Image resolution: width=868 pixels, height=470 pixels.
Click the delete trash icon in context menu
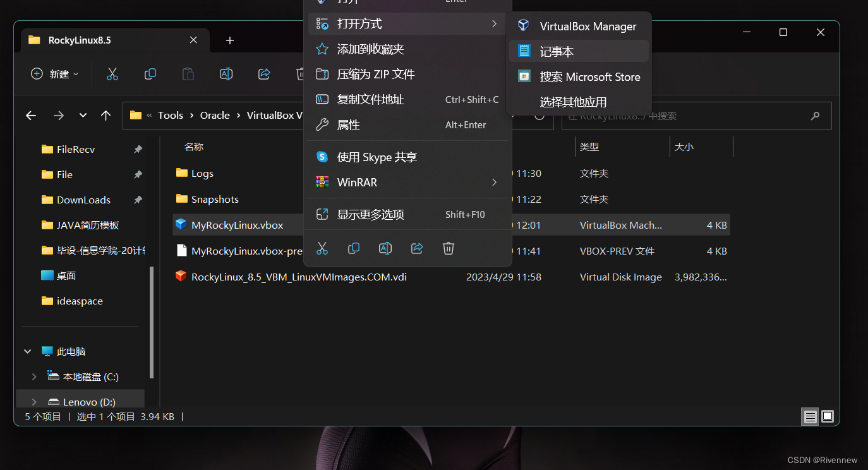[449, 248]
